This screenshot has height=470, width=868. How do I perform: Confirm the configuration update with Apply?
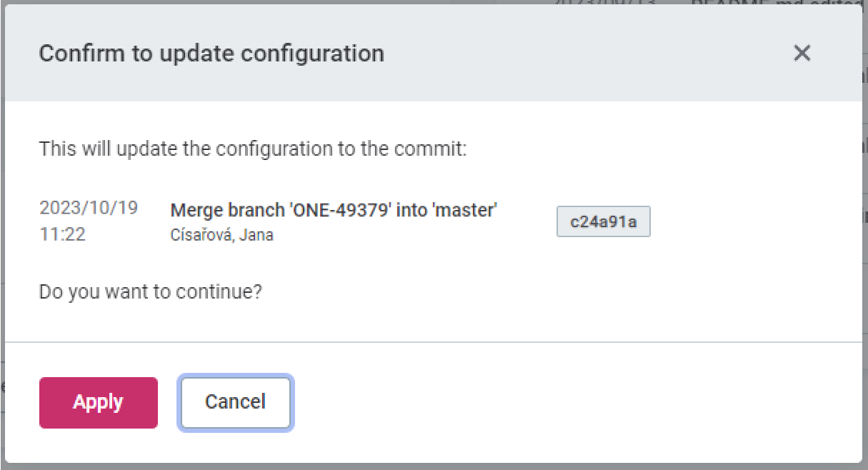click(98, 402)
